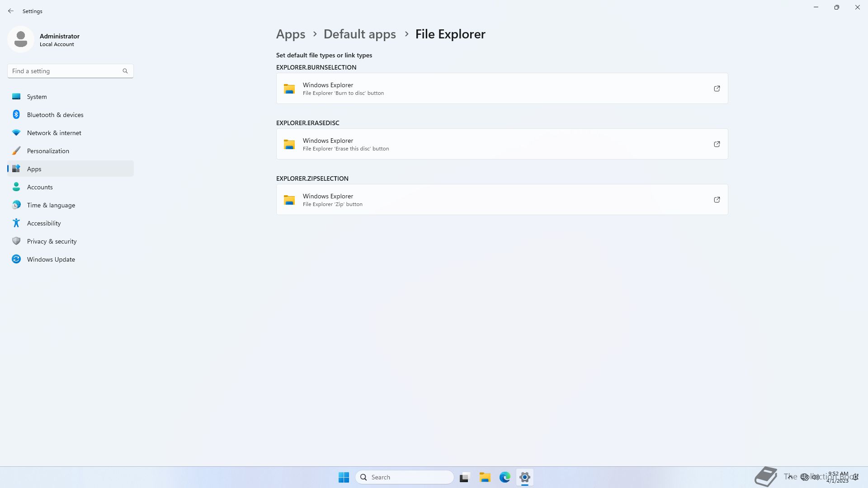Open external link icon for EXPLORER.ERASEDISC
This screenshot has width=868, height=488.
[717, 144]
